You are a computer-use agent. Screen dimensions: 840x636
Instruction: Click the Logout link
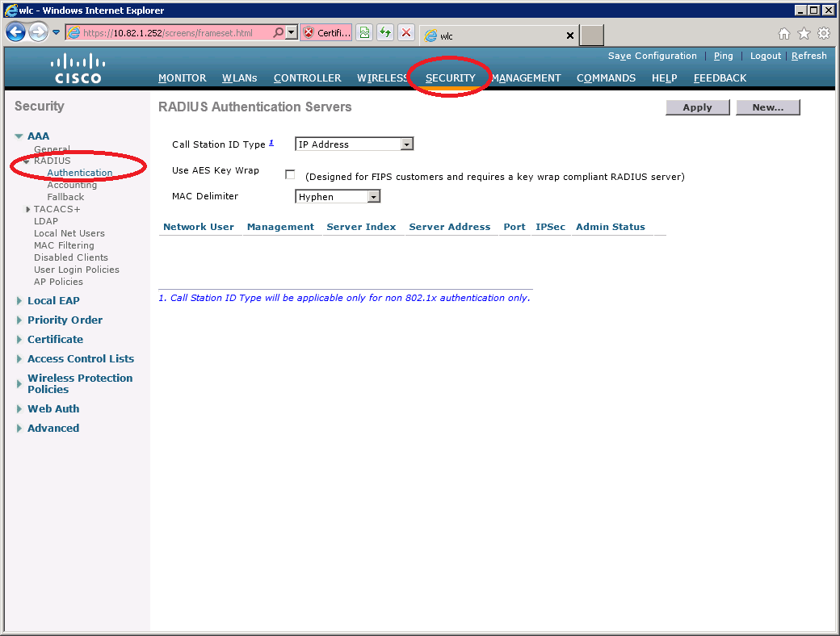tap(766, 56)
